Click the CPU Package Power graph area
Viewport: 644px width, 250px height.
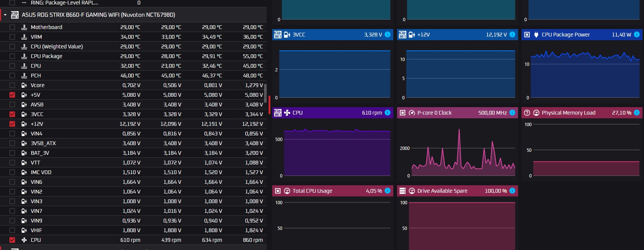[585, 72]
